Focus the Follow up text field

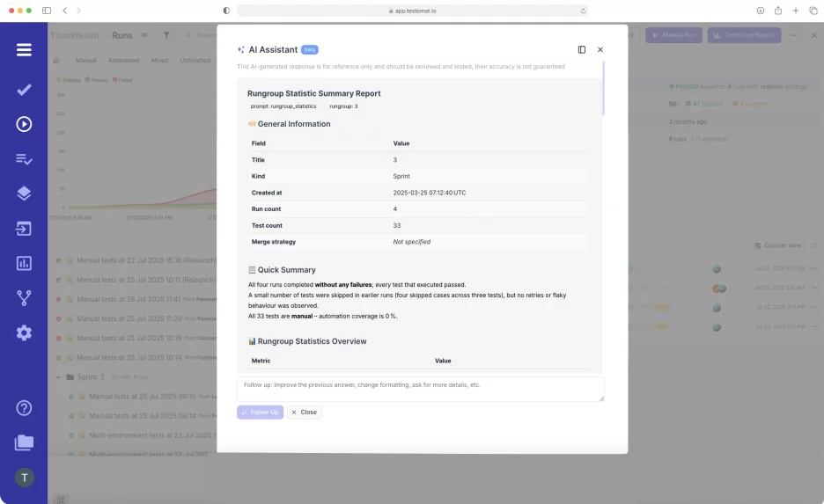point(420,389)
